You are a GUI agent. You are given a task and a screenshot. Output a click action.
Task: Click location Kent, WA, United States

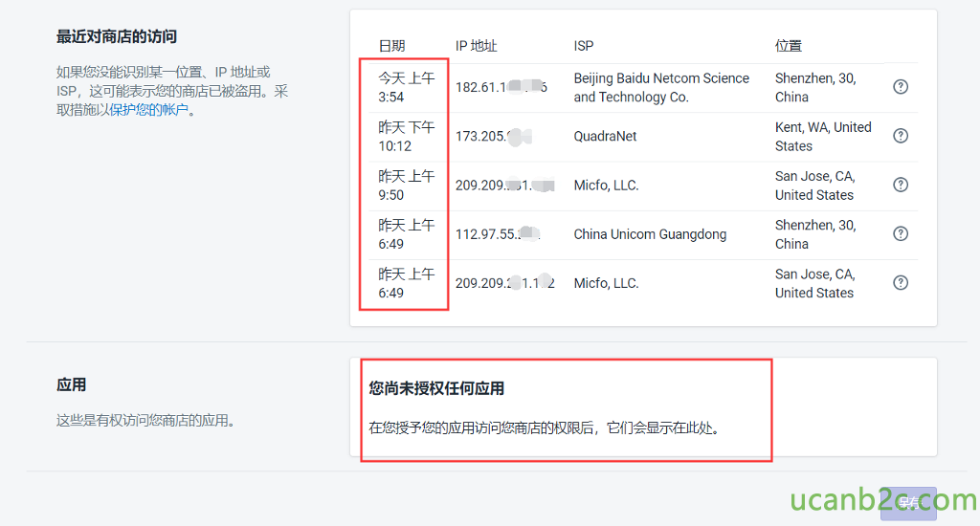[823, 136]
